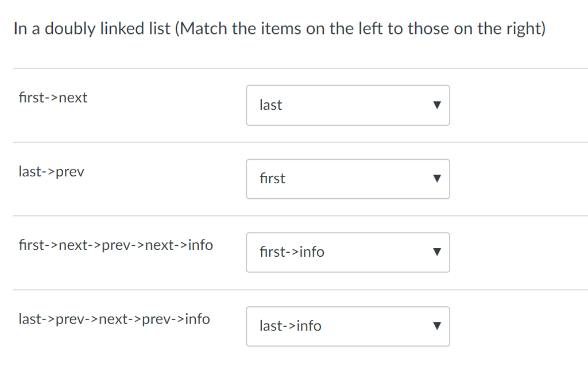Click the 'last->prev' item label
Image resolution: width=588 pixels, height=374 pixels.
51,172
